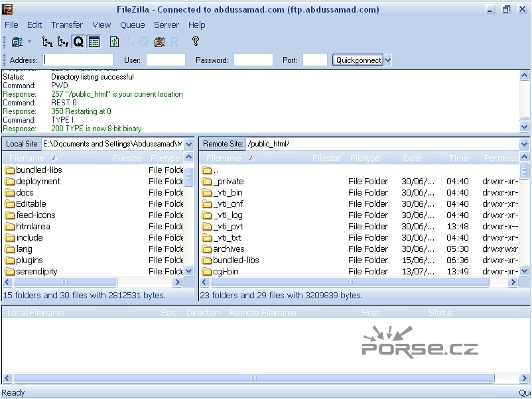
Task: Select the remote _private folder icon
Action: [x=206, y=182]
